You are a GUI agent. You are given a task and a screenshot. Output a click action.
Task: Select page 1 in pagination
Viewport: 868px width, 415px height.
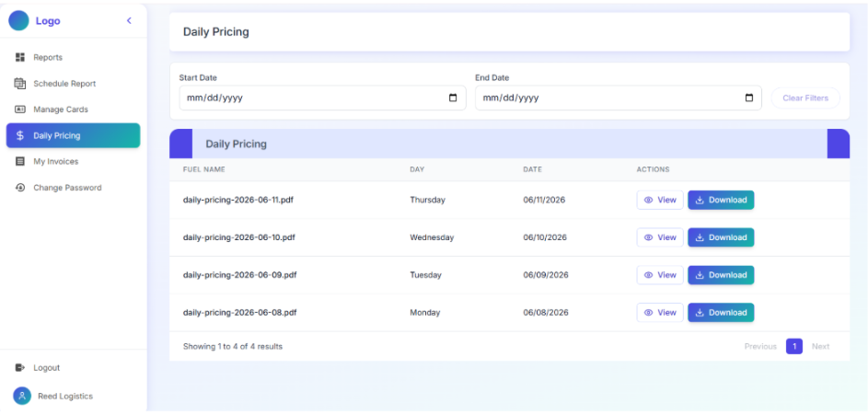794,346
